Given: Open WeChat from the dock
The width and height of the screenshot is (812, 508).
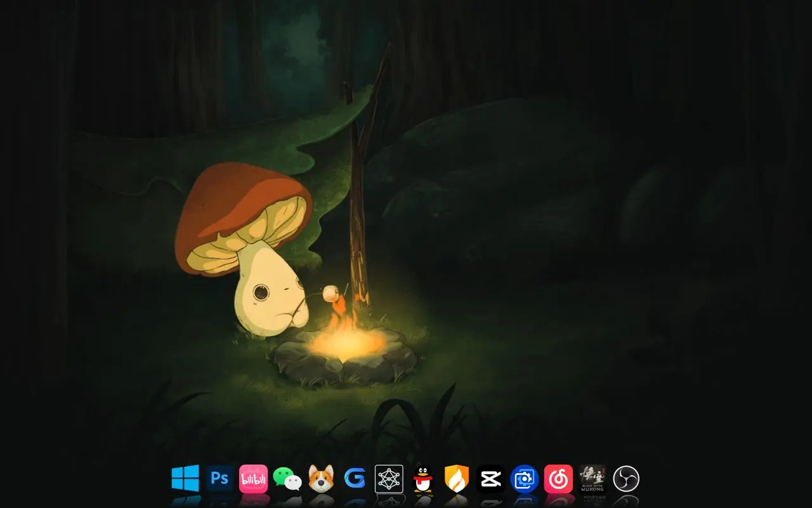Looking at the screenshot, I should [x=287, y=479].
